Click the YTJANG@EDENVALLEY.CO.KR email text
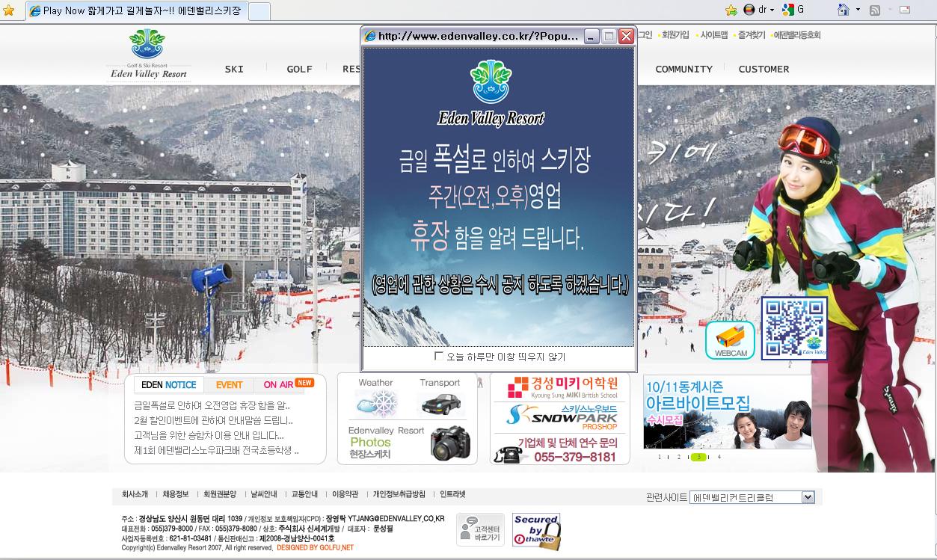The image size is (937, 560). click(x=396, y=519)
